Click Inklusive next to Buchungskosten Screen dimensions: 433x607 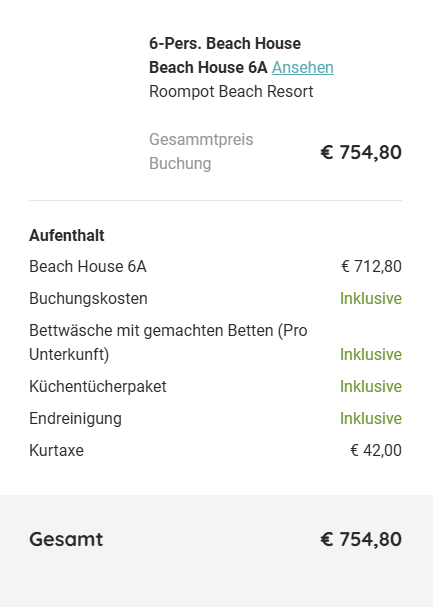371,299
